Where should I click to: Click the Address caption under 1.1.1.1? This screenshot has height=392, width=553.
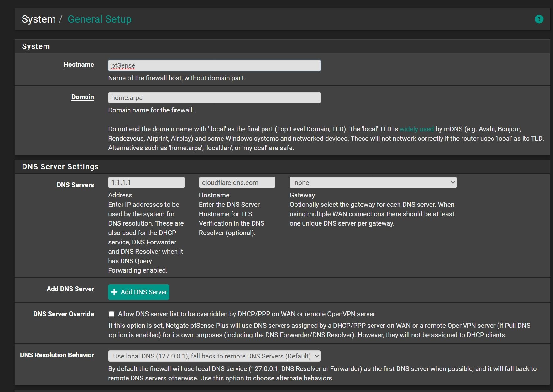[120, 195]
